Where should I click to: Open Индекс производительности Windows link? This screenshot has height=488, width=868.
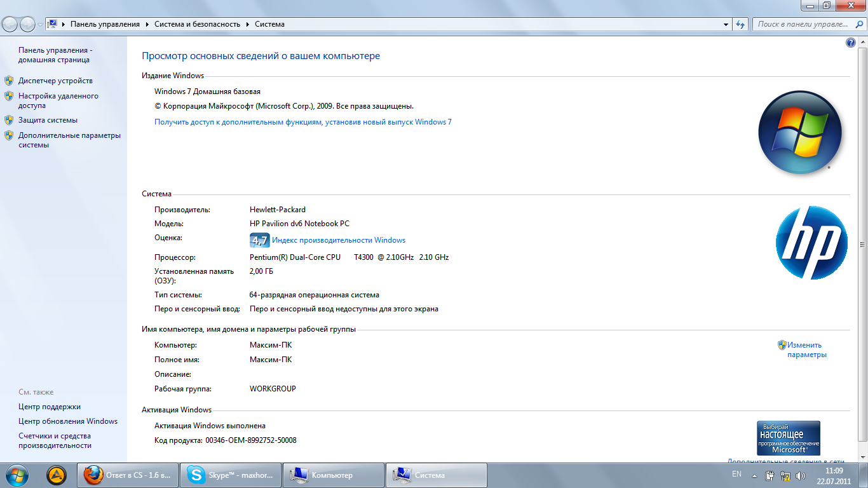339,240
